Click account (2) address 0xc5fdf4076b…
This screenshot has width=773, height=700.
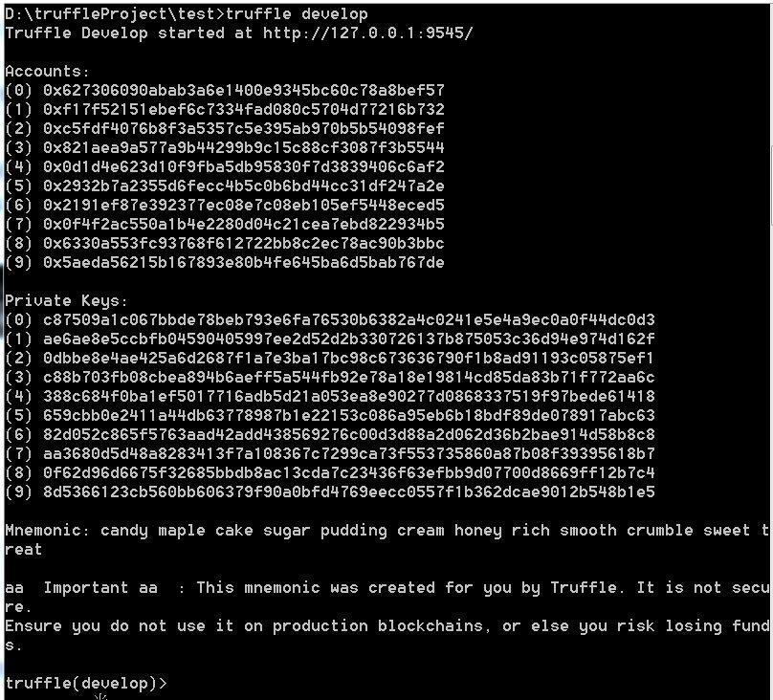(244, 128)
